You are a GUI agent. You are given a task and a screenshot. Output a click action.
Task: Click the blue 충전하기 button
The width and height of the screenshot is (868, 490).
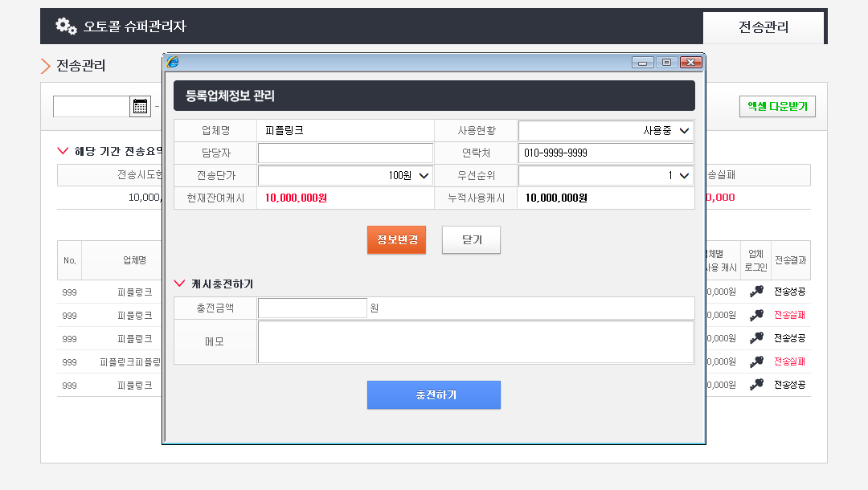434,395
